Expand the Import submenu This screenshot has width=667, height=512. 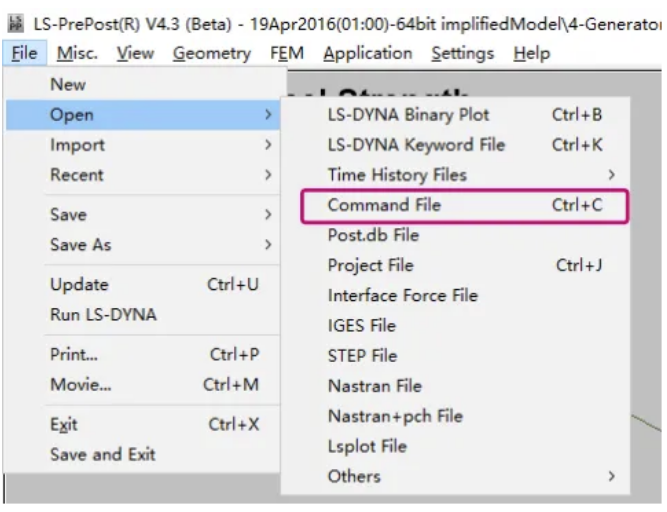143,145
